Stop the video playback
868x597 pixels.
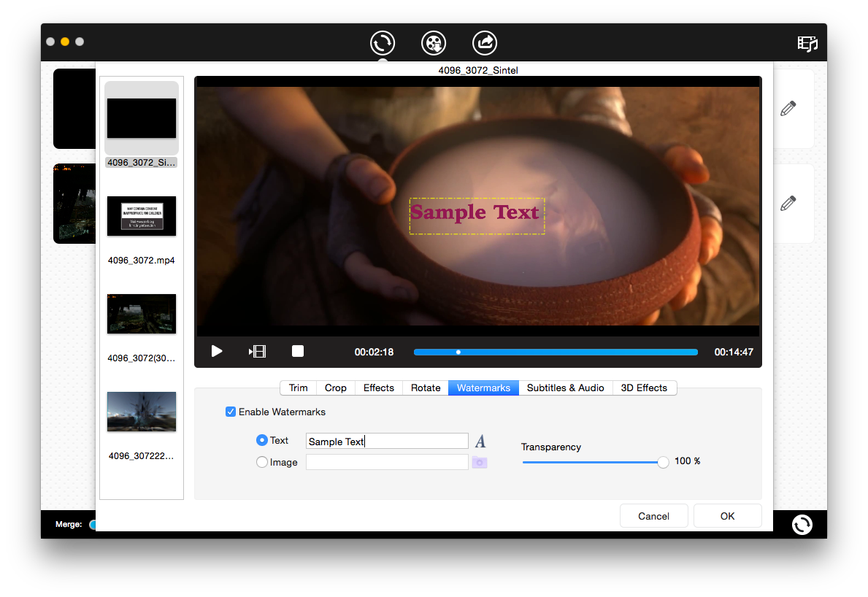click(298, 352)
